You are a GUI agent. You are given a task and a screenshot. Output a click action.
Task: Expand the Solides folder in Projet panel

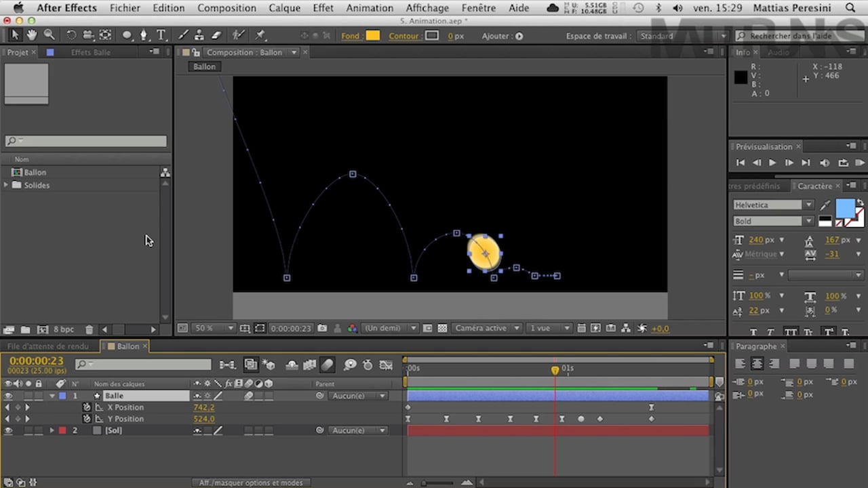(x=7, y=185)
